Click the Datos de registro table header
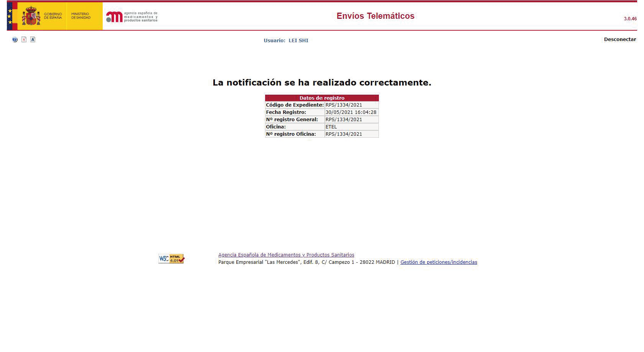Viewport: 644px width, 352px height. (322, 98)
